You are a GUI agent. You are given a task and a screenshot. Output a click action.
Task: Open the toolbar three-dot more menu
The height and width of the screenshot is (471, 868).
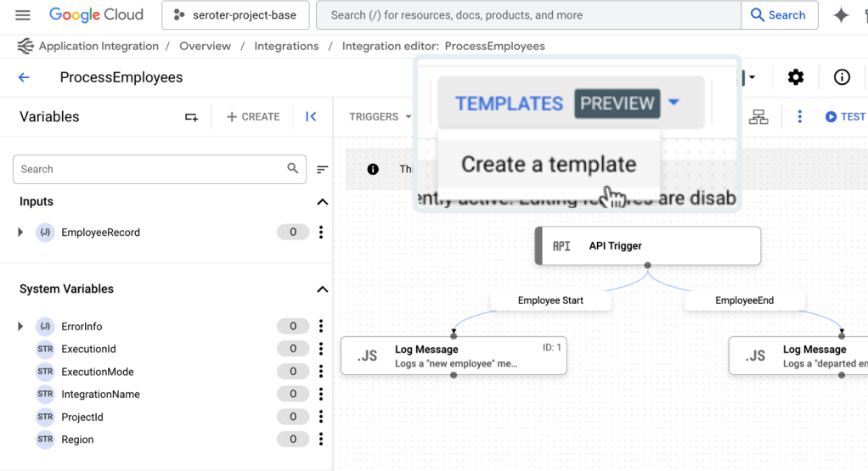pos(799,117)
